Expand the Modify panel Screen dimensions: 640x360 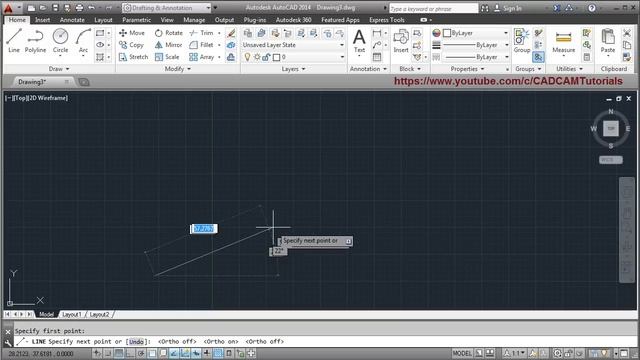point(178,69)
